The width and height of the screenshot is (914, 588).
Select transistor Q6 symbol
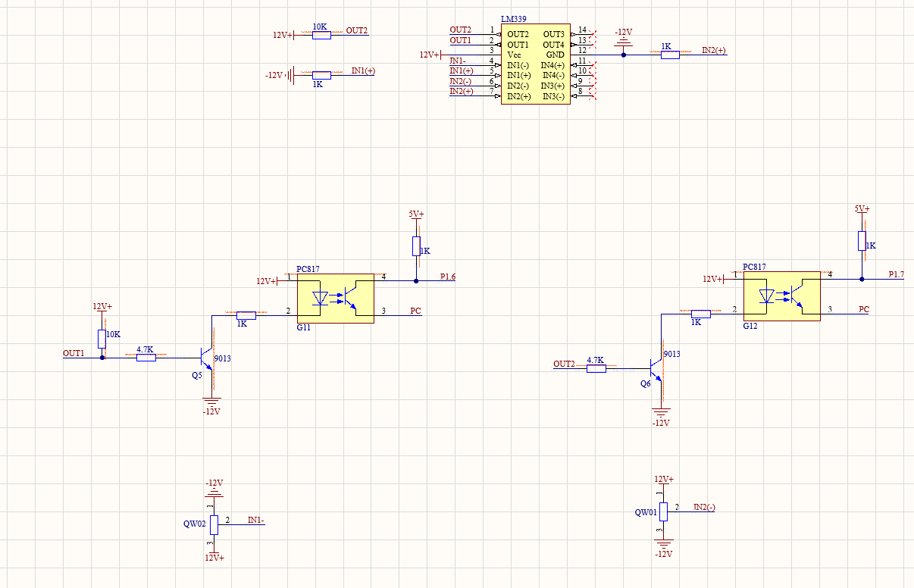[x=656, y=369]
